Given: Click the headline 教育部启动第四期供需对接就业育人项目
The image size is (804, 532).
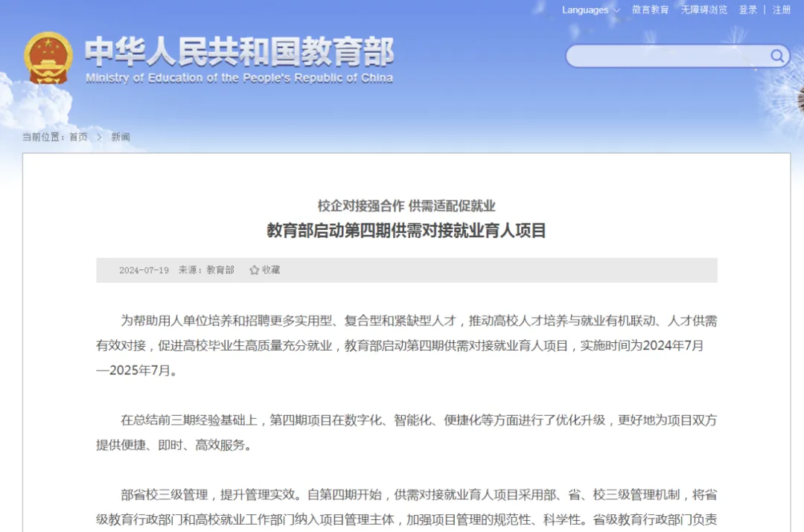Looking at the screenshot, I should pyautogui.click(x=406, y=231).
